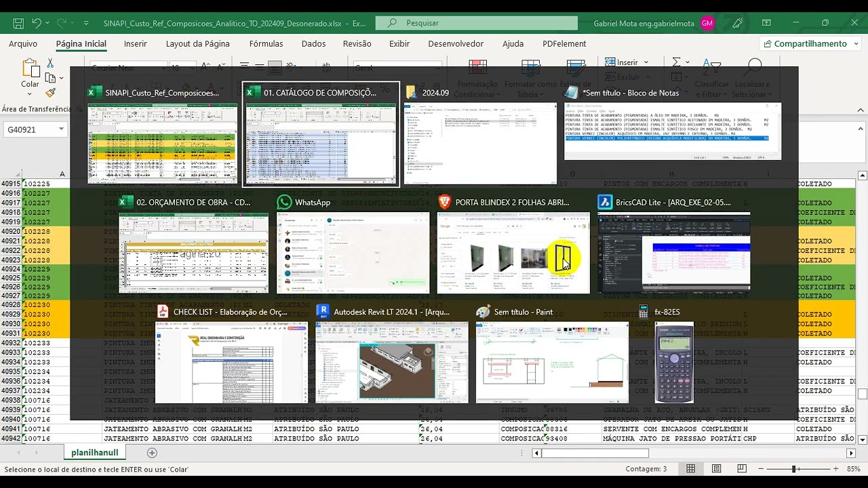Open the Arquivo tab
The width and height of the screenshot is (868, 488).
[x=23, y=43]
